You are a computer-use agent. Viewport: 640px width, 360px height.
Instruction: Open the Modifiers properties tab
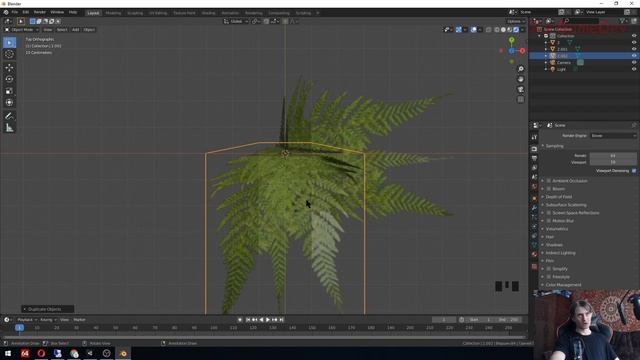(x=534, y=208)
